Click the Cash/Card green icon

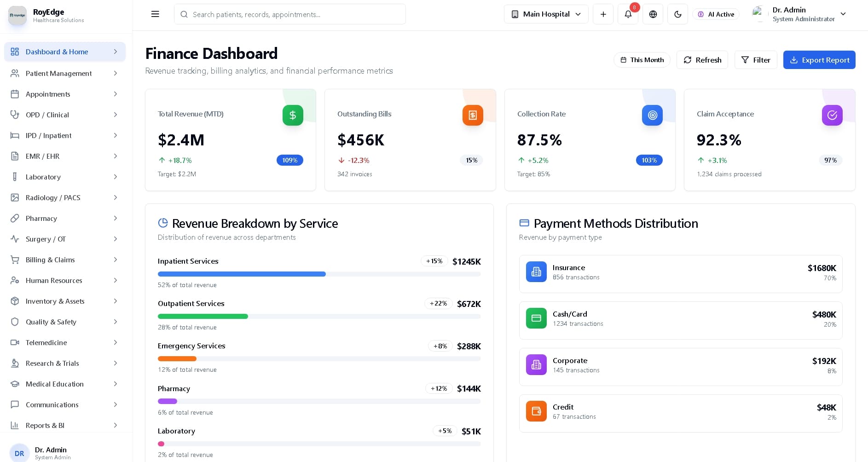click(536, 318)
